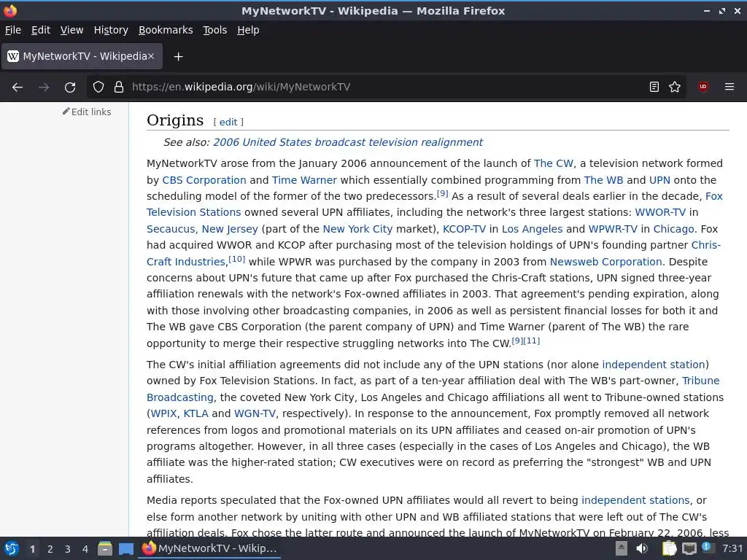Switch to workspace 2
This screenshot has width=747, height=560.
(x=50, y=549)
